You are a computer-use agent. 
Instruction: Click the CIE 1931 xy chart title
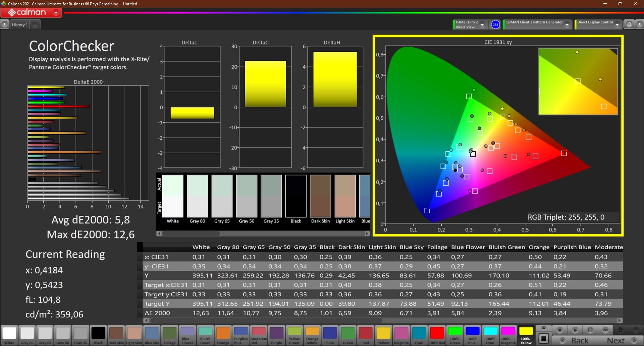(x=498, y=42)
